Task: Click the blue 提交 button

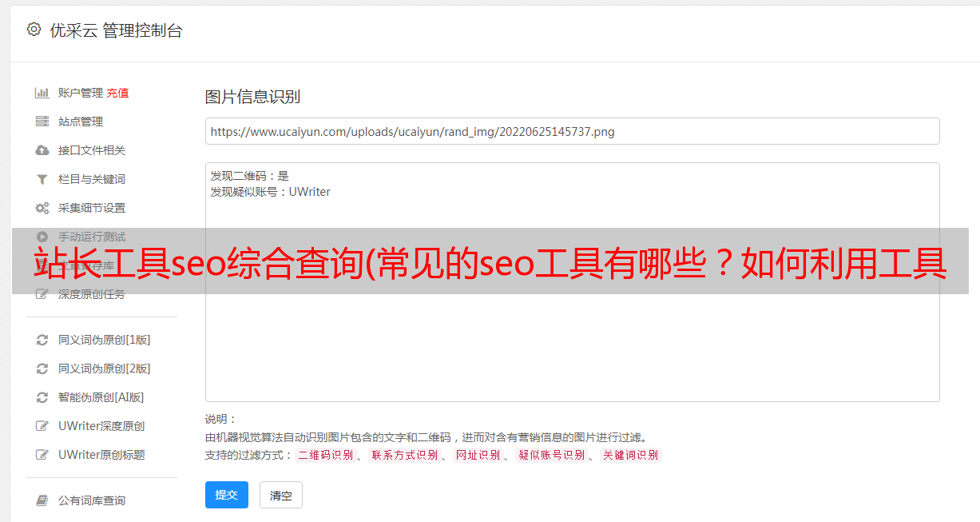Action: tap(227, 495)
